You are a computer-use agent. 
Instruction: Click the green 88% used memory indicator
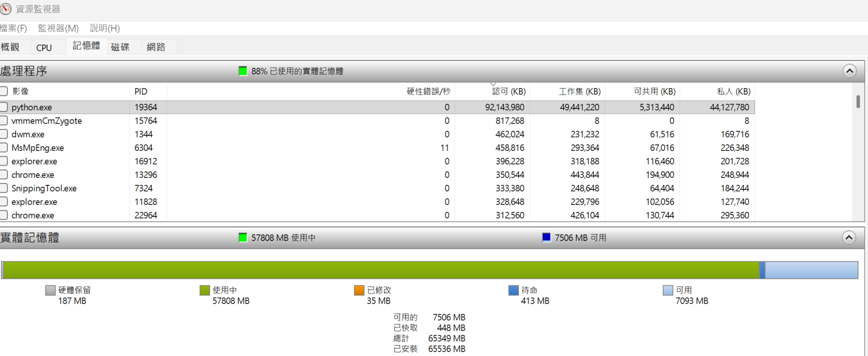point(243,71)
